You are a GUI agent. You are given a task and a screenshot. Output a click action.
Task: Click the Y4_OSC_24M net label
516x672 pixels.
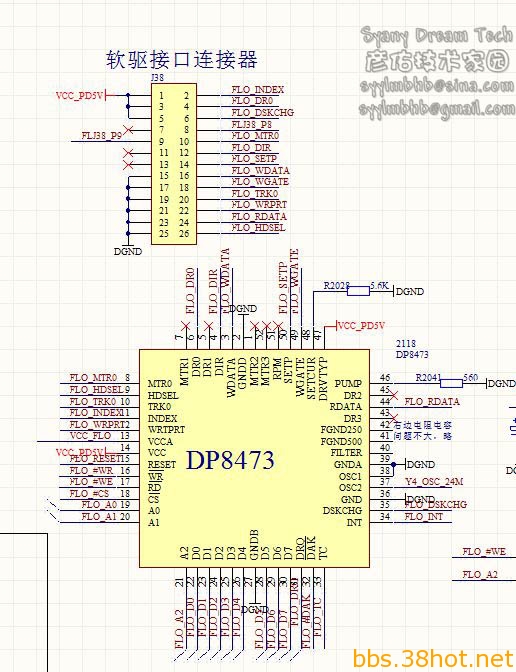[x=434, y=482]
